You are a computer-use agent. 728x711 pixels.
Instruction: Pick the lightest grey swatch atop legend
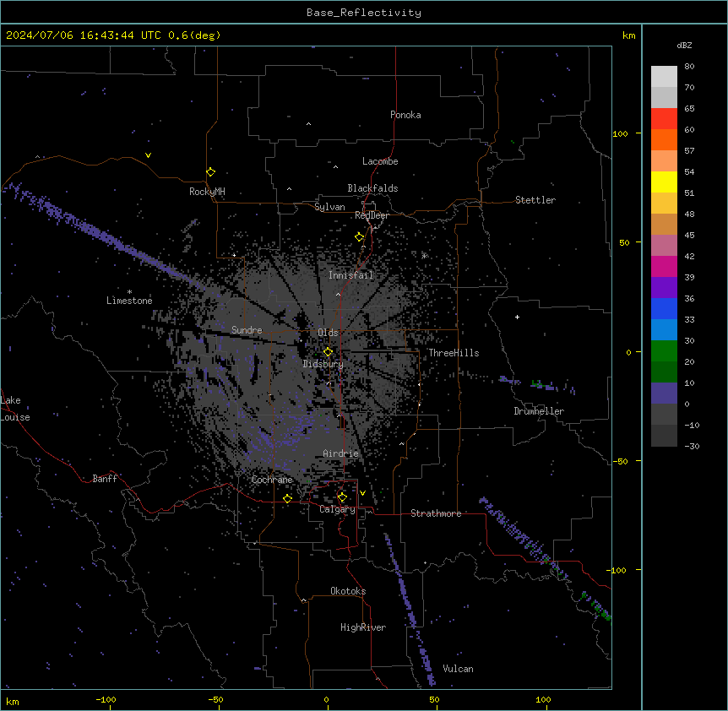[664, 77]
